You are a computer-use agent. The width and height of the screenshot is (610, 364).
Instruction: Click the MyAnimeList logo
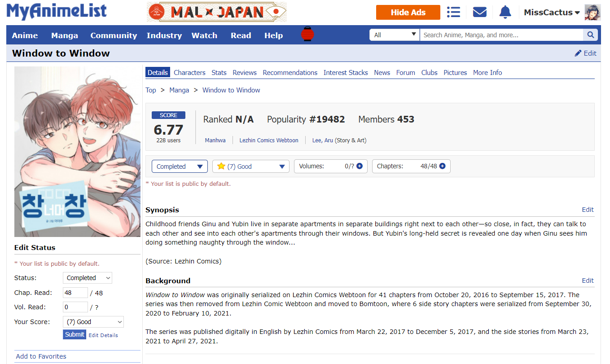click(57, 11)
